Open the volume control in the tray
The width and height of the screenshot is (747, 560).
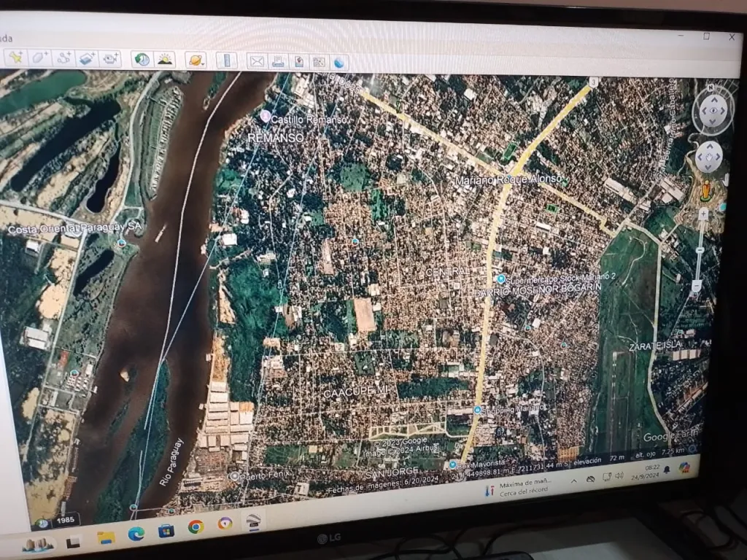[x=619, y=475]
